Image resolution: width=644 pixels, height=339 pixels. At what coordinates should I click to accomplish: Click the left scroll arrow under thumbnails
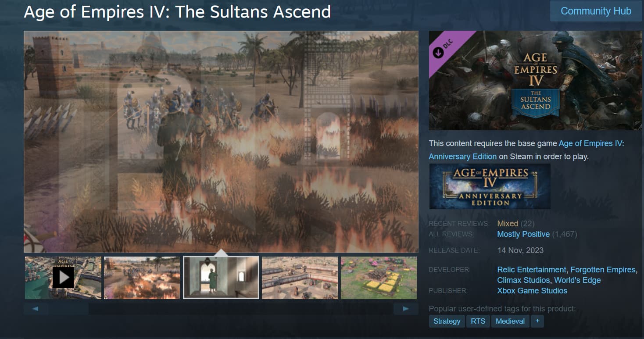click(36, 309)
